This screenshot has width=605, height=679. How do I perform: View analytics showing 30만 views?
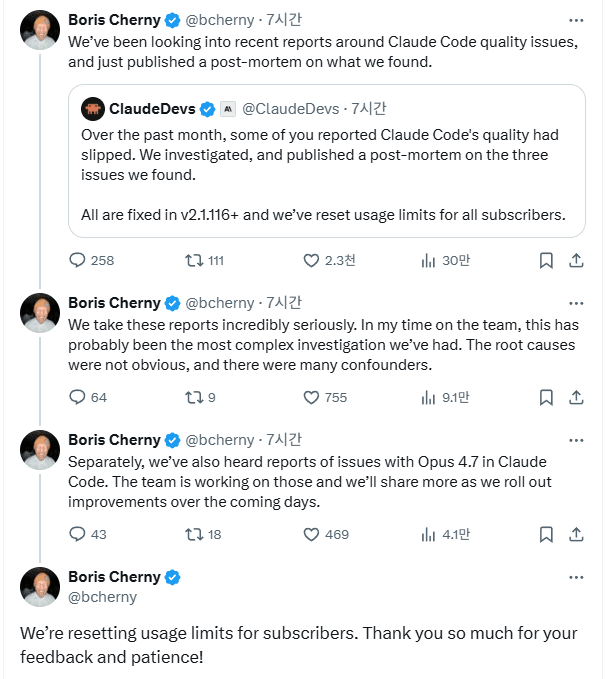[445, 260]
